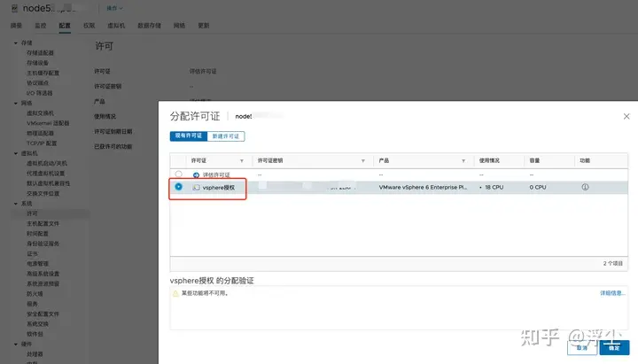Click the yellow warning icon in validation box
The width and height of the screenshot is (638, 364).
click(175, 293)
